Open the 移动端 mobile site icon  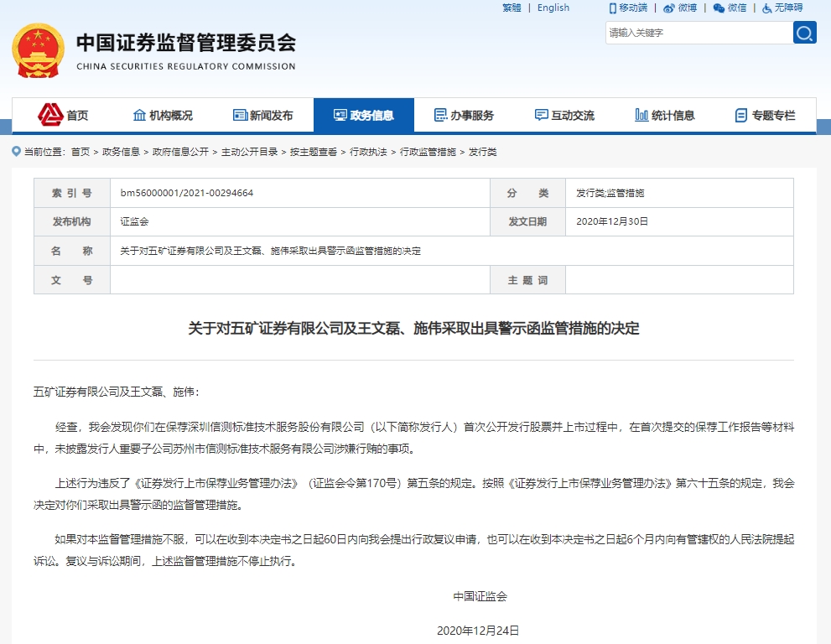pos(614,8)
